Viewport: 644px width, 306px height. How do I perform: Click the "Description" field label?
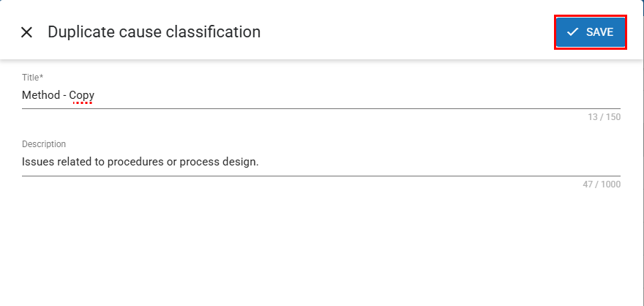44,144
